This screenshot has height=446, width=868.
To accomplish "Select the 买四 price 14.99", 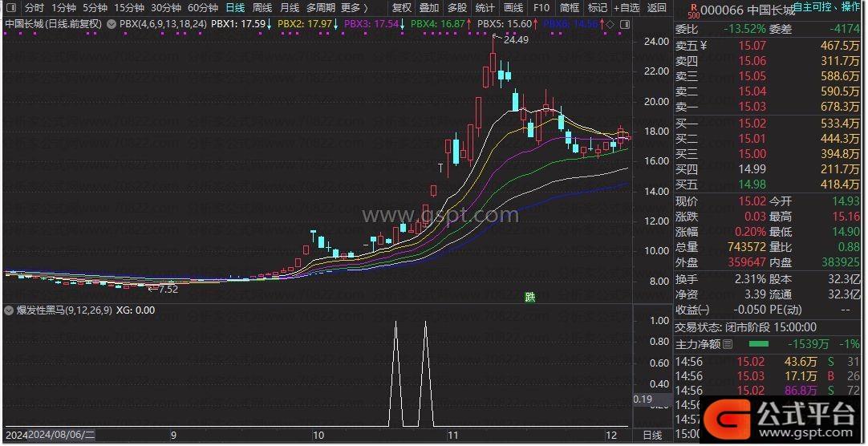I will (x=752, y=168).
